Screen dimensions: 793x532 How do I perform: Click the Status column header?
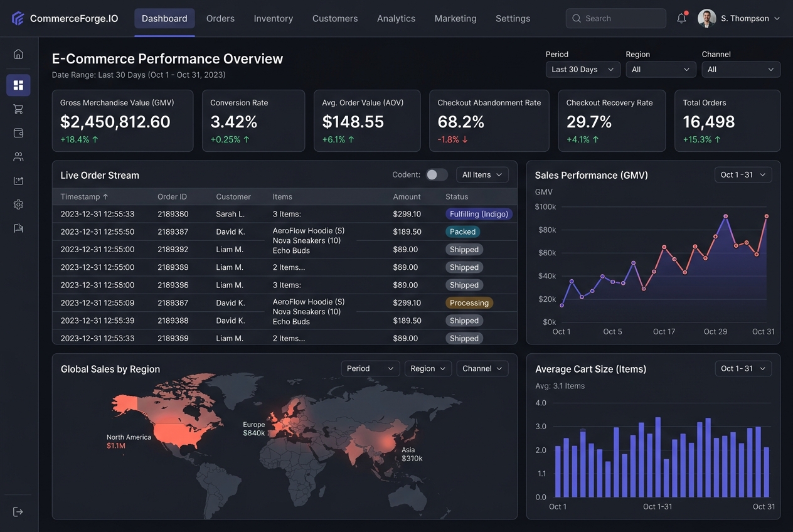[457, 196]
